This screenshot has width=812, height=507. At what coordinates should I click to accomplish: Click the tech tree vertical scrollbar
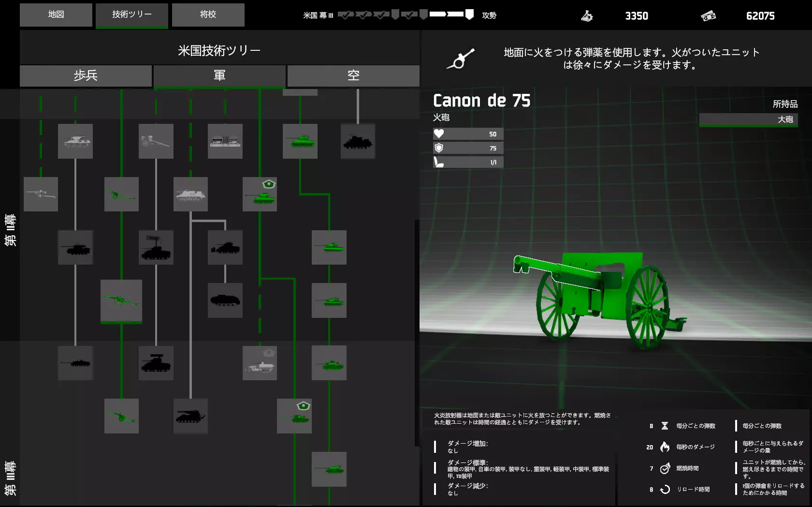coord(417,333)
